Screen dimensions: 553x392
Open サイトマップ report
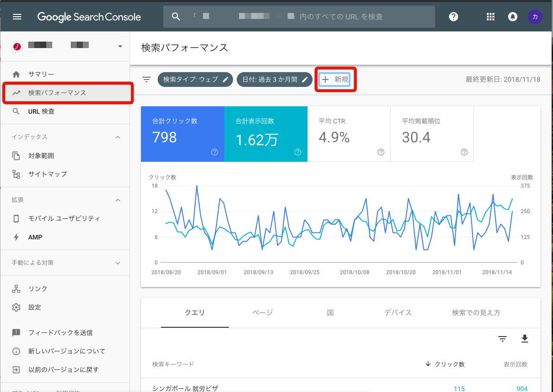65,174
